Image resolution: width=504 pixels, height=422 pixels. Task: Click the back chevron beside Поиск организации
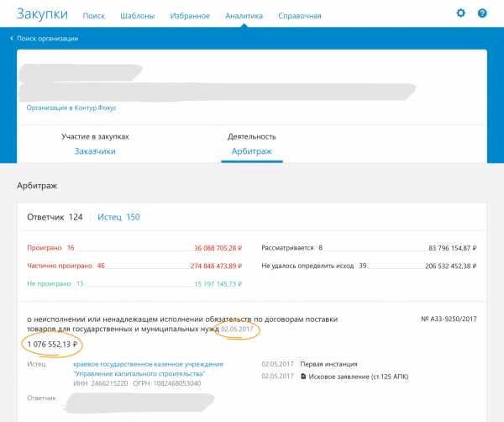coord(12,39)
